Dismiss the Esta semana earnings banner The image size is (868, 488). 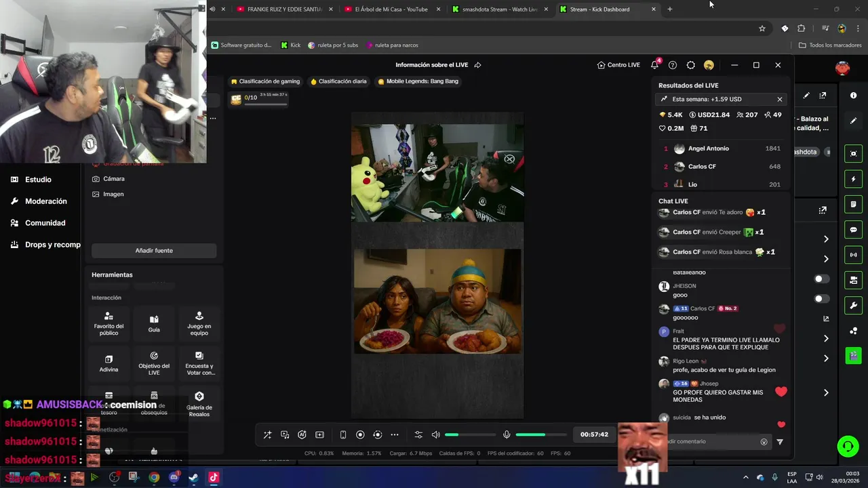pos(780,99)
